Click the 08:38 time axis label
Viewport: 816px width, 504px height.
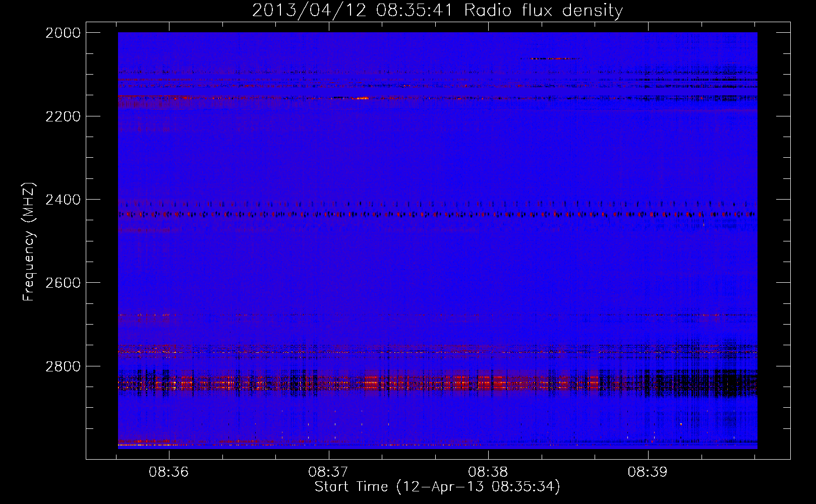(x=488, y=472)
